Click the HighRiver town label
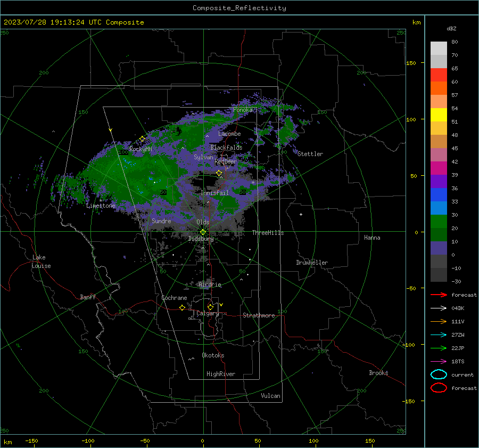Screen dimensions: 479x448 221,374
